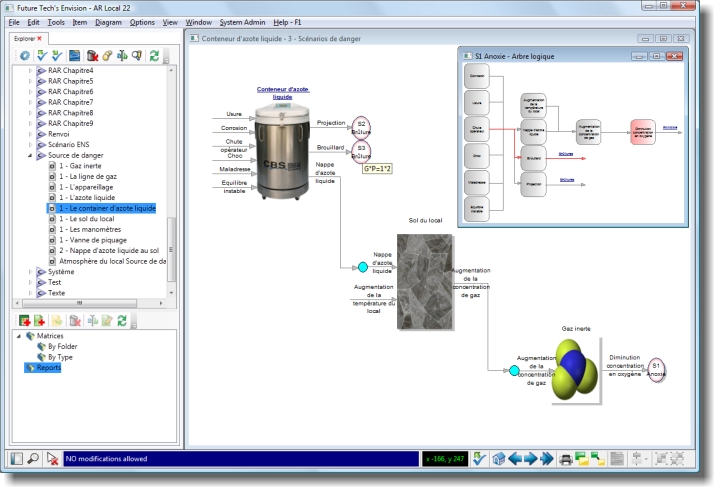The width and height of the screenshot is (714, 487).
Task: Select the Explorer tab
Action: (28, 39)
